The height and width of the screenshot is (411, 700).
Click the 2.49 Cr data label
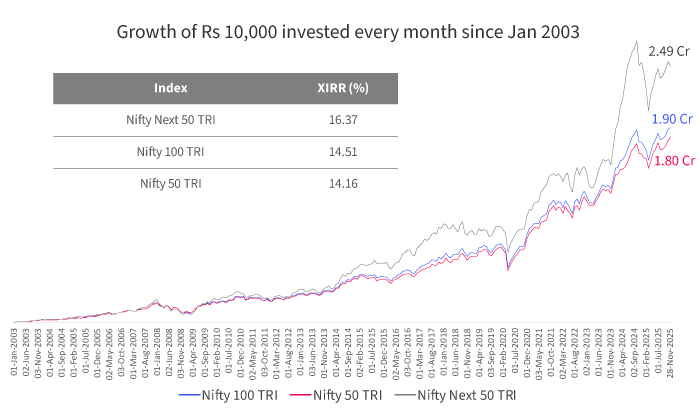[x=668, y=49]
